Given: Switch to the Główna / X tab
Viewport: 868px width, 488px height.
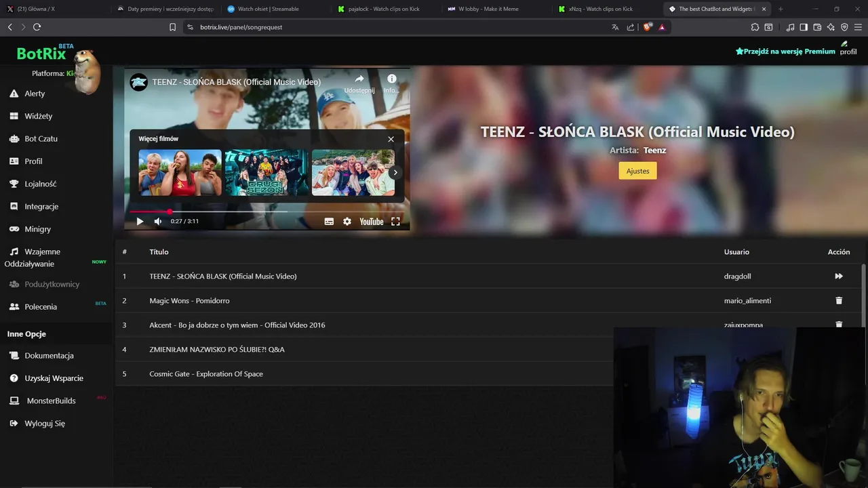Looking at the screenshot, I should click(x=54, y=9).
